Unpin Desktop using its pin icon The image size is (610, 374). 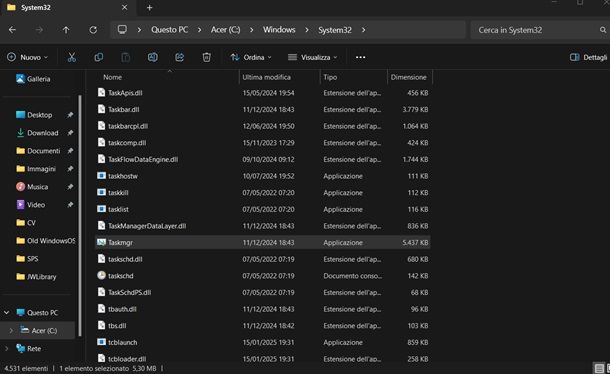pos(70,115)
